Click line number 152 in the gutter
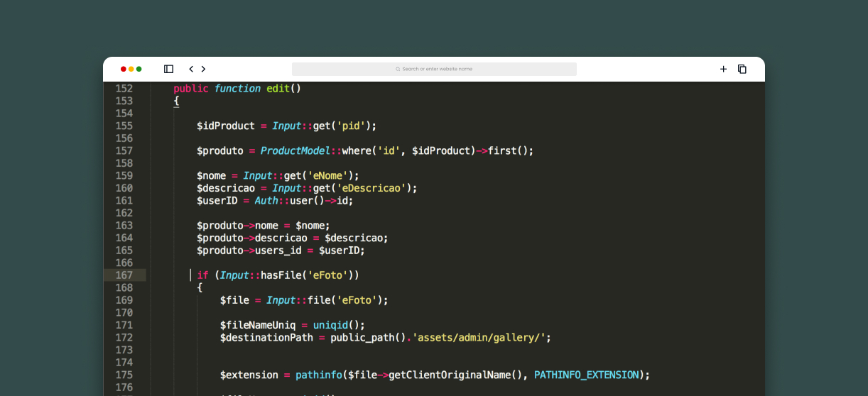Image resolution: width=868 pixels, height=396 pixels. pyautogui.click(x=124, y=89)
